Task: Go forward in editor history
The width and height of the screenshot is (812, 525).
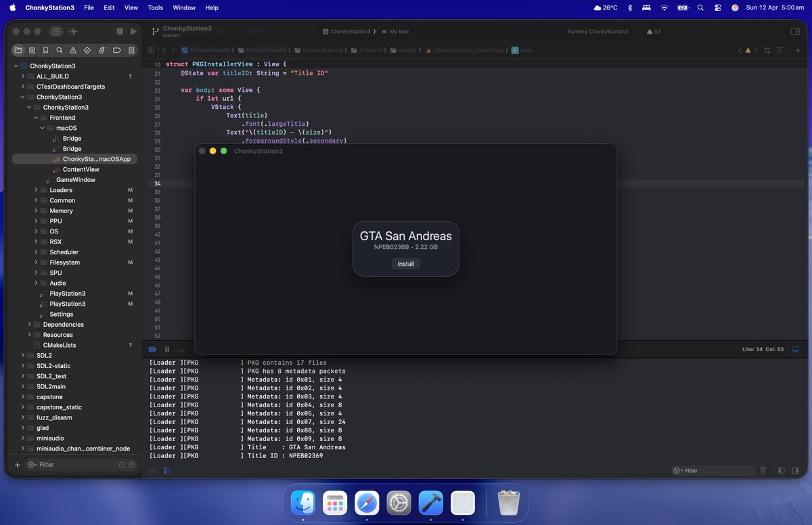Action: [x=174, y=50]
